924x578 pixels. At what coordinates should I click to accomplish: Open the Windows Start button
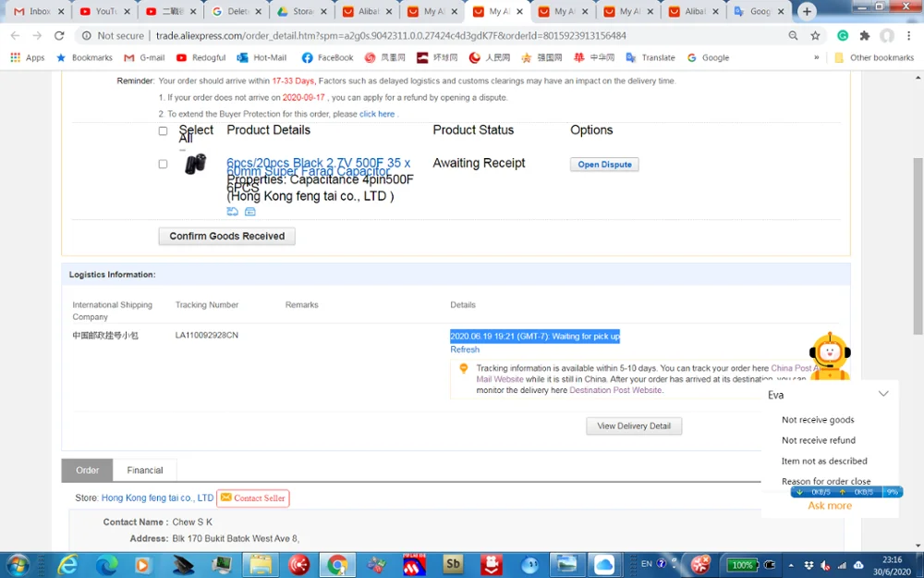tap(17, 565)
